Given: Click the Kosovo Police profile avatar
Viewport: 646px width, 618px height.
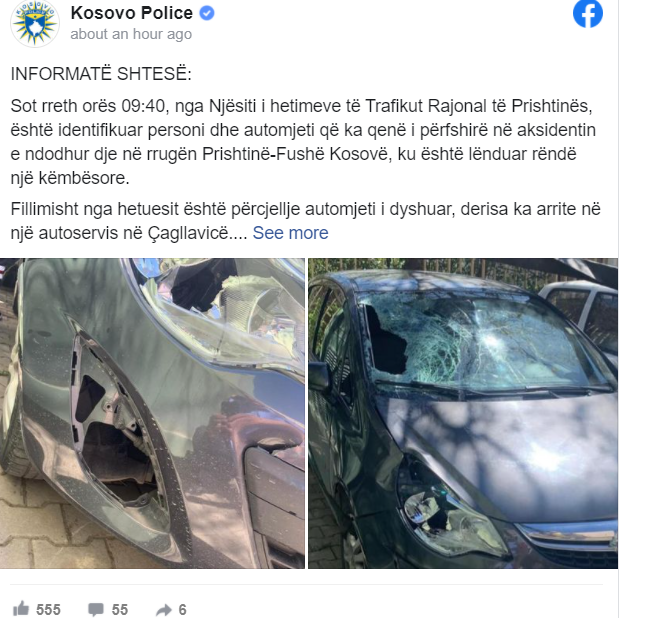Looking at the screenshot, I should [x=35, y=24].
